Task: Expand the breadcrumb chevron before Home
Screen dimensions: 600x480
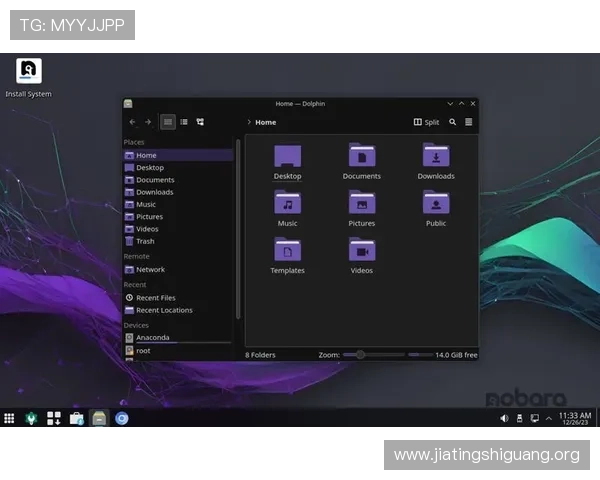Action: click(x=249, y=122)
